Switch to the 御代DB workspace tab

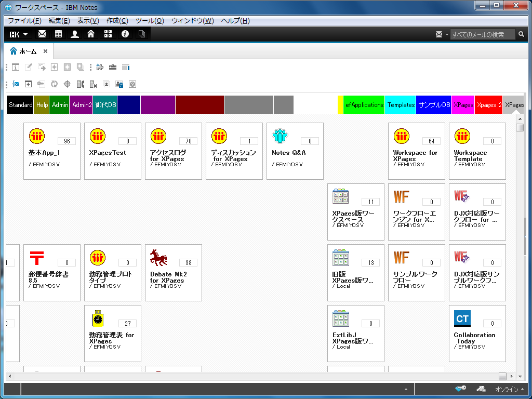pos(105,105)
